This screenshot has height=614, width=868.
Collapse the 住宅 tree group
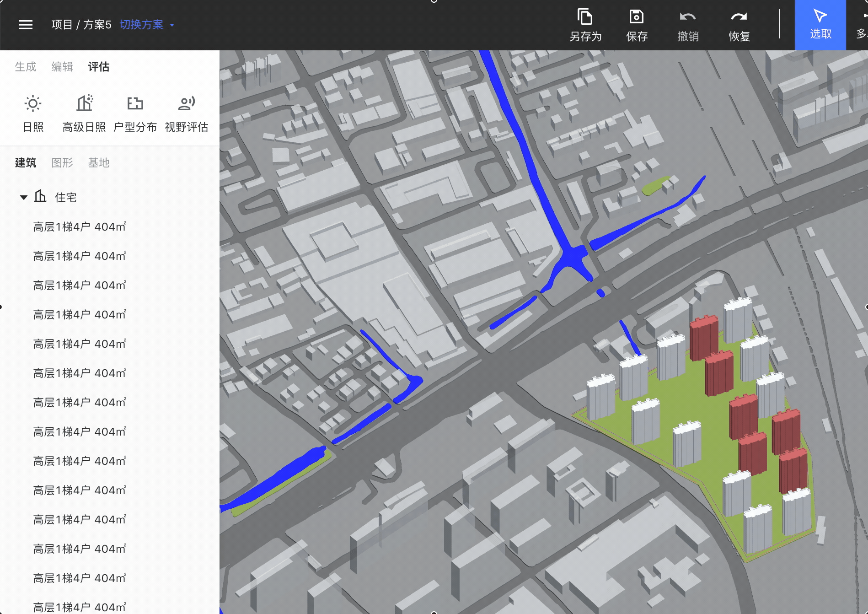[x=24, y=198]
